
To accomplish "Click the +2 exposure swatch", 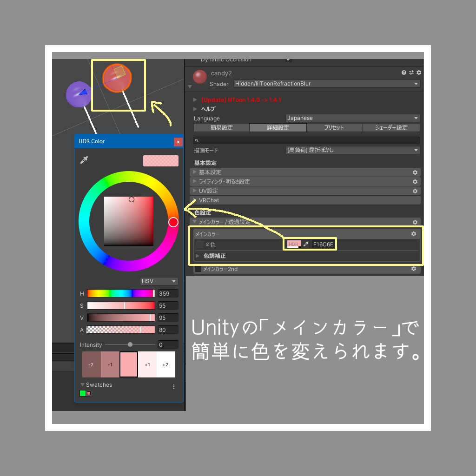I will (166, 364).
